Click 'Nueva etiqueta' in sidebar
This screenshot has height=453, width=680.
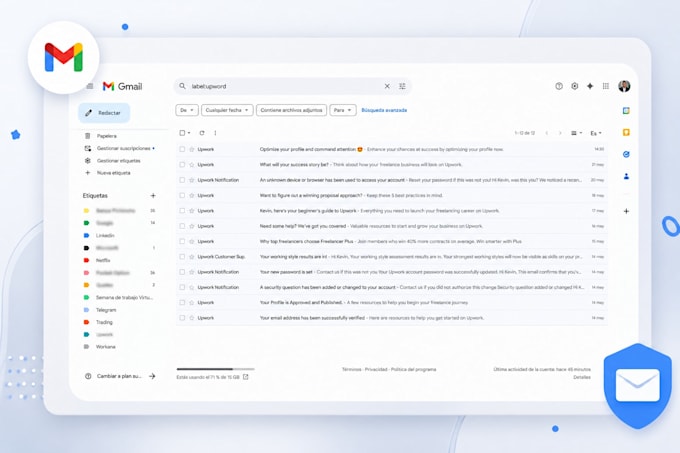point(113,173)
